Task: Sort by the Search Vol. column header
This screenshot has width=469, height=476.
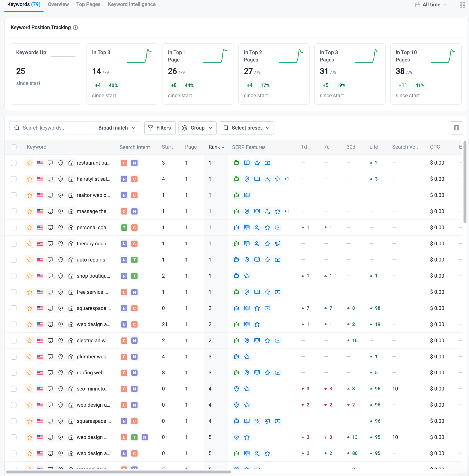Action: click(405, 147)
